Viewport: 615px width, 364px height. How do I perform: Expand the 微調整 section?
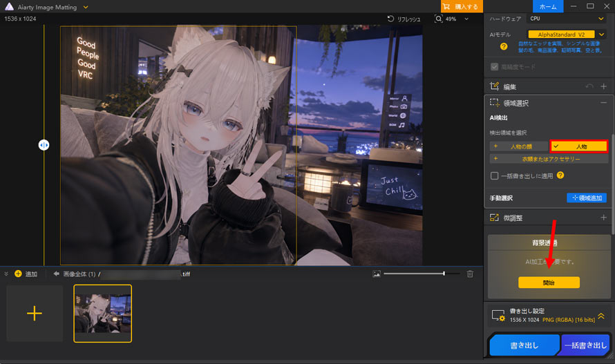click(x=604, y=218)
